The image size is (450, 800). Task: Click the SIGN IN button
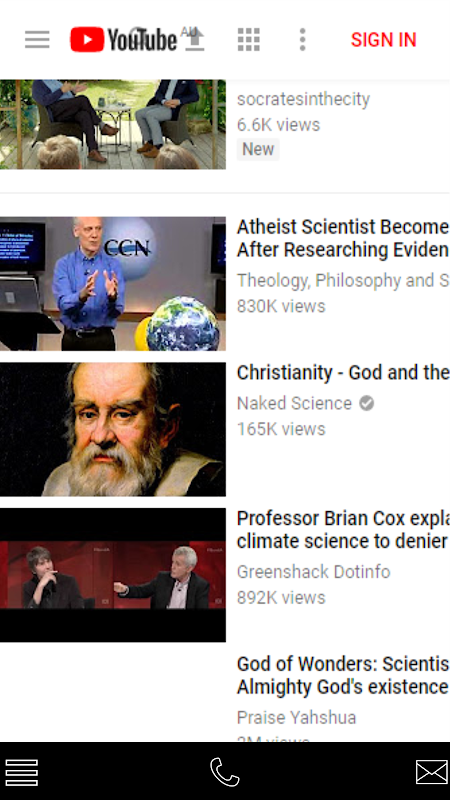(384, 40)
